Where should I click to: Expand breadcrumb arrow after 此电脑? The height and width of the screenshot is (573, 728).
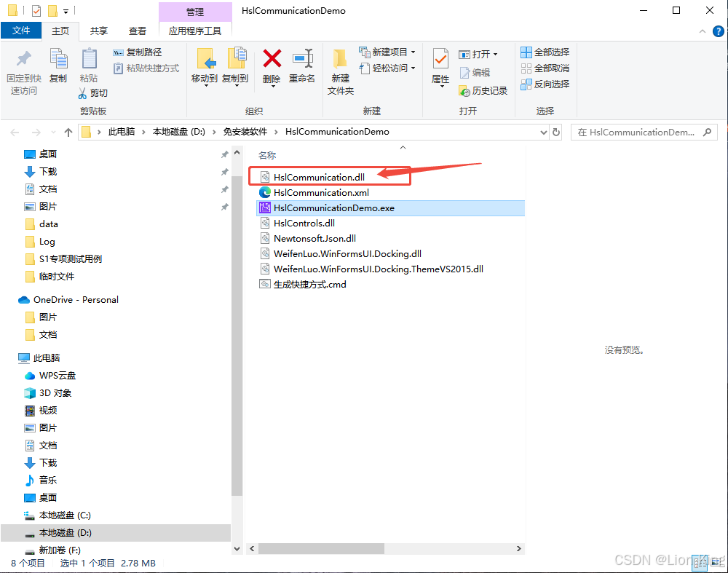[143, 132]
